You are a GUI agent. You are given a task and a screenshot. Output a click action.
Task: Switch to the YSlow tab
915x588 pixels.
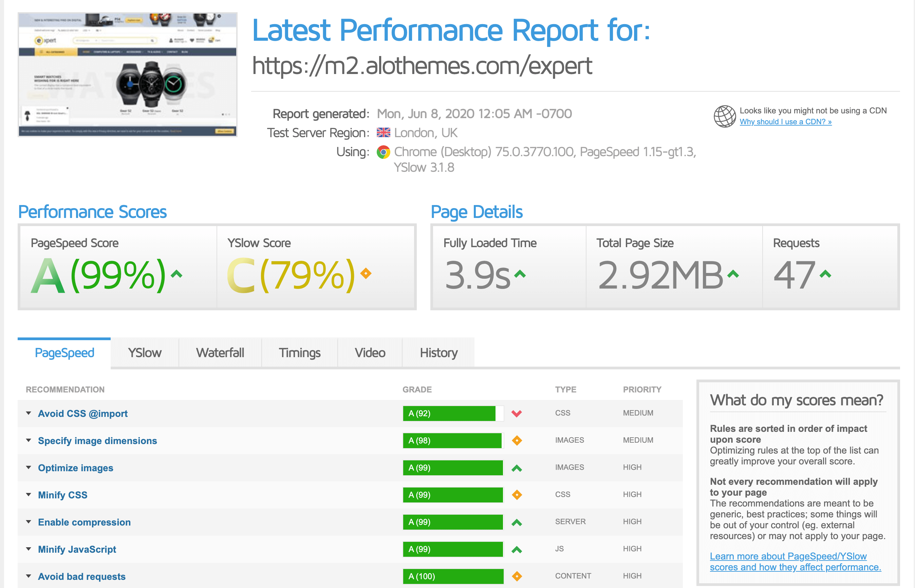(144, 352)
